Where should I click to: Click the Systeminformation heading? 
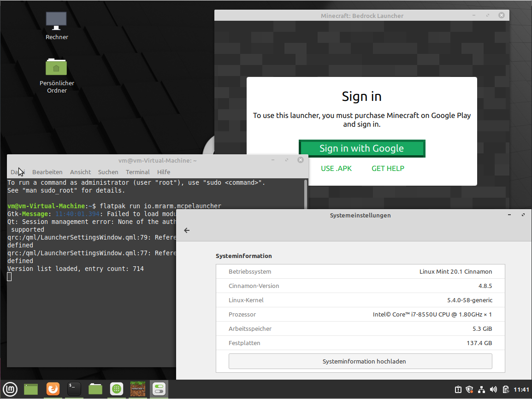243,256
